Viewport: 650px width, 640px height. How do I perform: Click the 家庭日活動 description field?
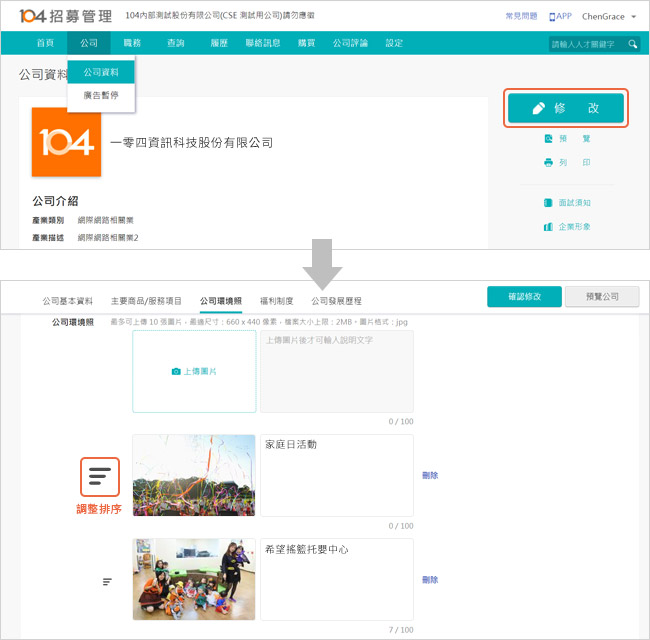tap(337, 475)
